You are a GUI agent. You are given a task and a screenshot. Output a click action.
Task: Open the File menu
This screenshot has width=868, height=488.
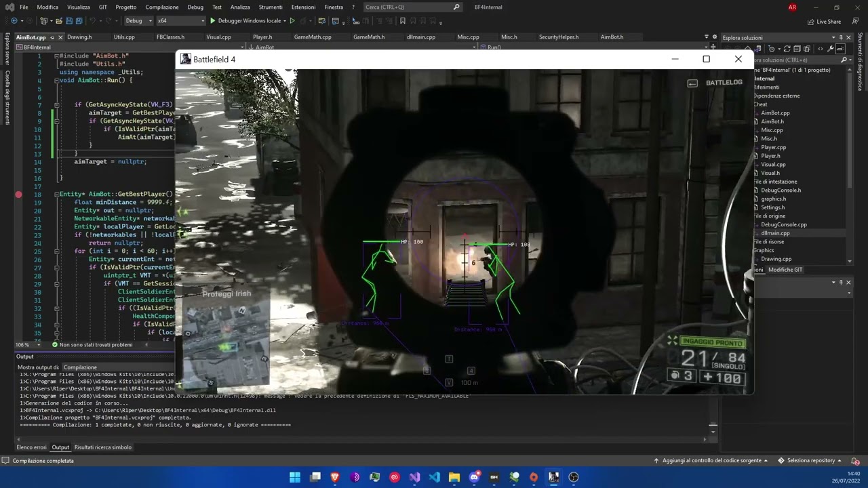click(x=24, y=7)
